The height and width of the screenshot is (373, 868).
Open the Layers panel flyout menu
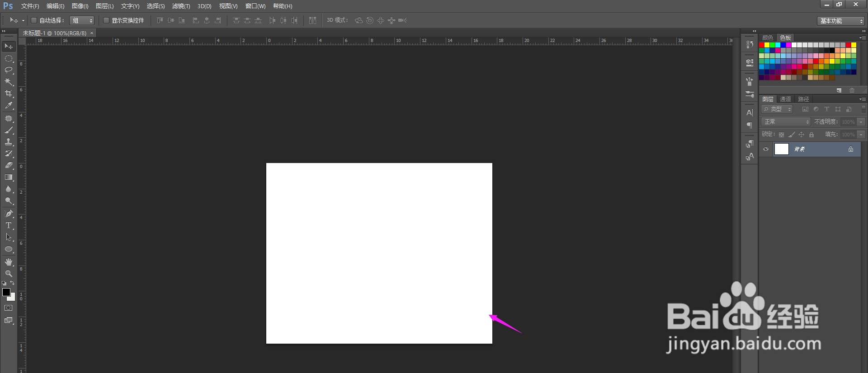(x=863, y=99)
